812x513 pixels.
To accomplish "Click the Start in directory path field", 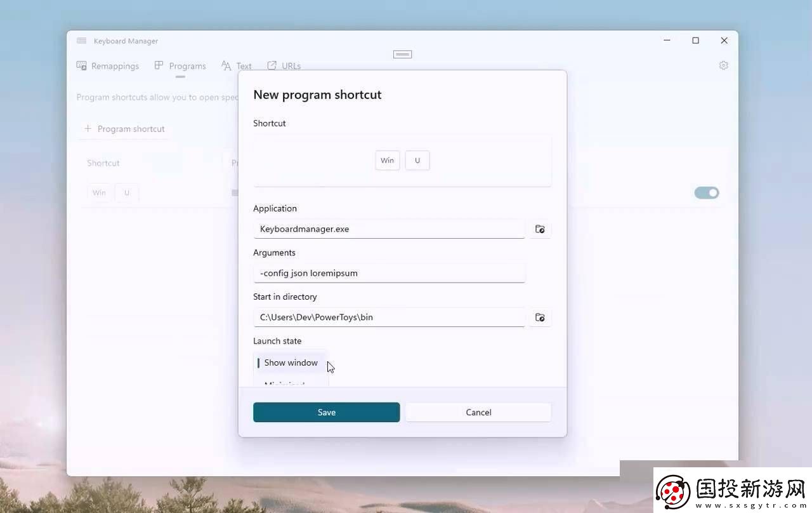I will point(389,317).
